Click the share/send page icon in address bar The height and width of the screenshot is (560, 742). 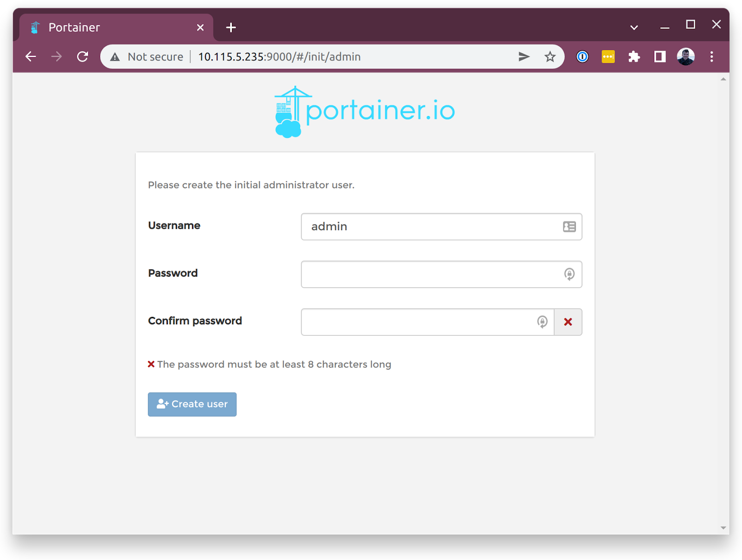524,57
